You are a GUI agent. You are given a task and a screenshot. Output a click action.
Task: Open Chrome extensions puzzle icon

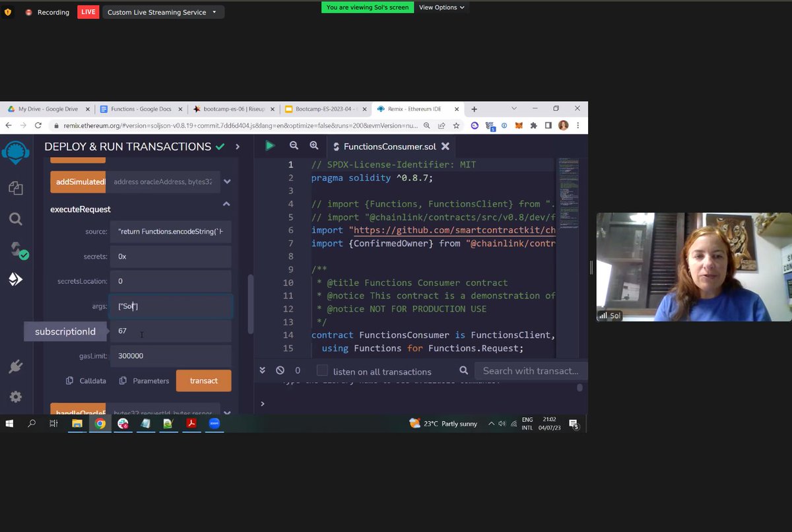coord(533,125)
